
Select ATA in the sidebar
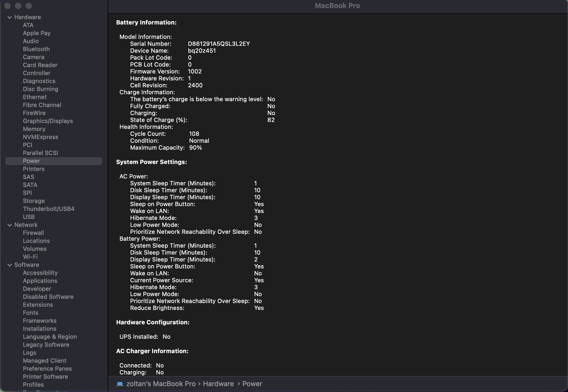28,25
